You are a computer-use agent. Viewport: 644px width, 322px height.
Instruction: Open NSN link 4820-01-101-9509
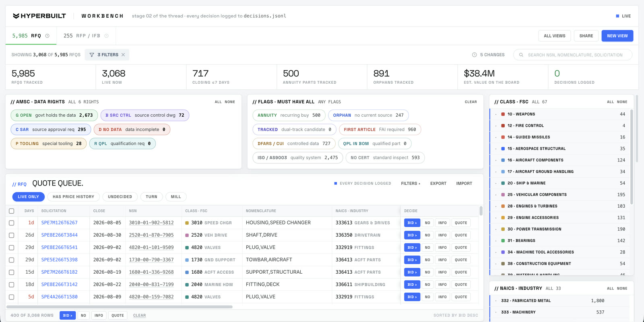tap(151, 248)
